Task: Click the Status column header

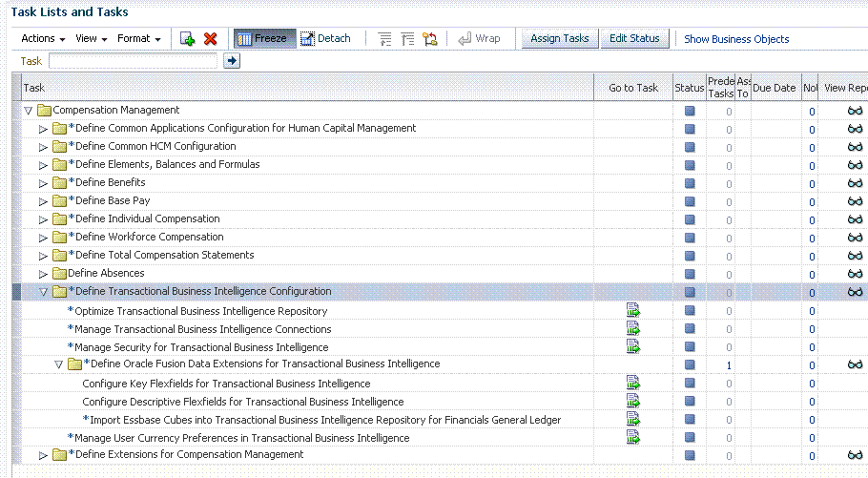Action: pyautogui.click(x=690, y=88)
